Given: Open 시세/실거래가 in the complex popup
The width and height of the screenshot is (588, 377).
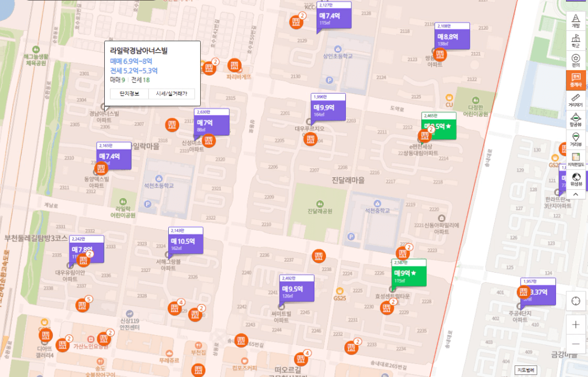Looking at the screenshot, I should [x=171, y=94].
